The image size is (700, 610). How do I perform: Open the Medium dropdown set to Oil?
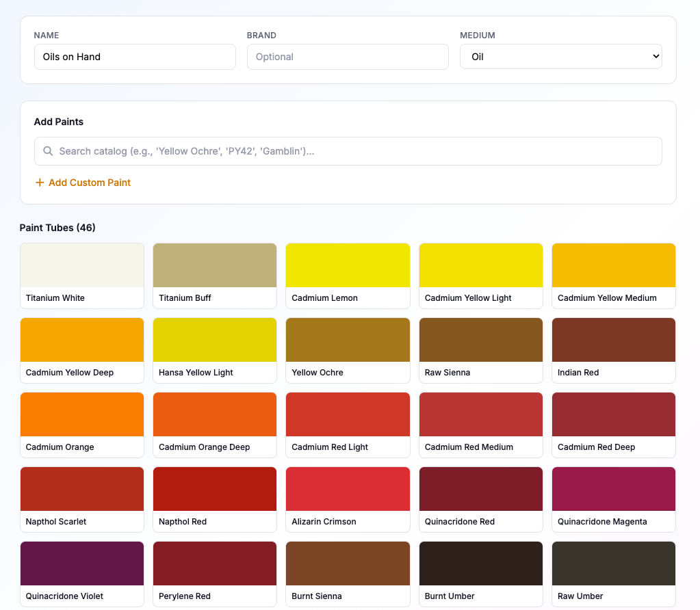pyautogui.click(x=560, y=57)
